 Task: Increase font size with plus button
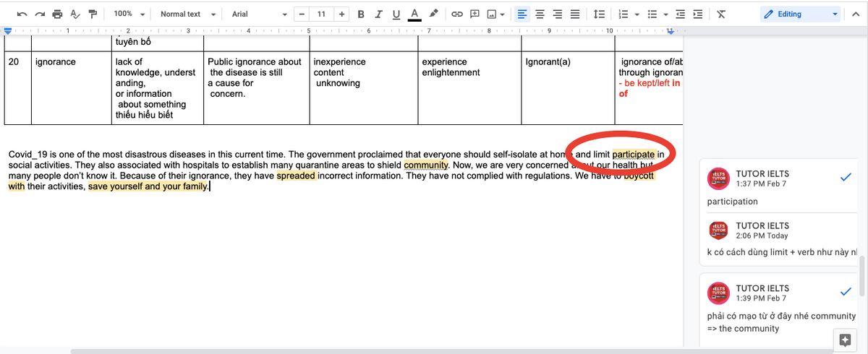click(x=341, y=14)
